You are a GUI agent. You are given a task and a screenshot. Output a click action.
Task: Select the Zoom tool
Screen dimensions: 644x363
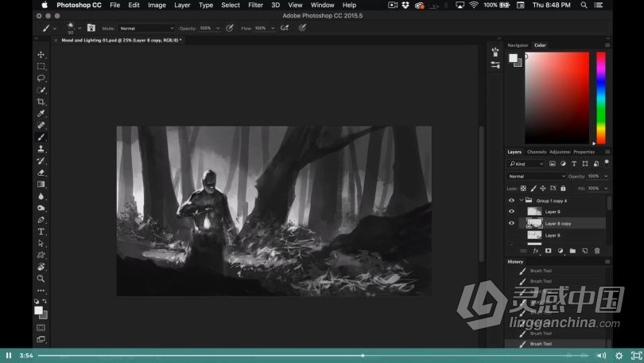(41, 279)
